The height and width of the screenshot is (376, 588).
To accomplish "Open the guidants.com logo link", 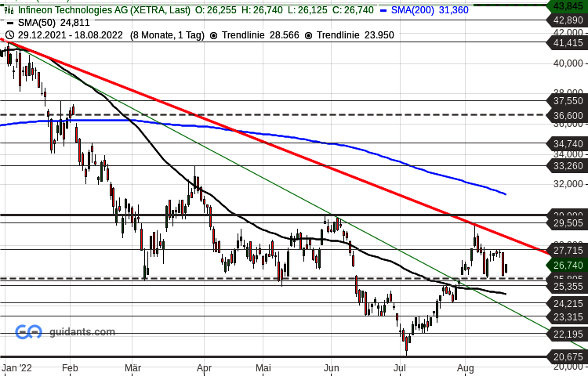I will point(65,332).
